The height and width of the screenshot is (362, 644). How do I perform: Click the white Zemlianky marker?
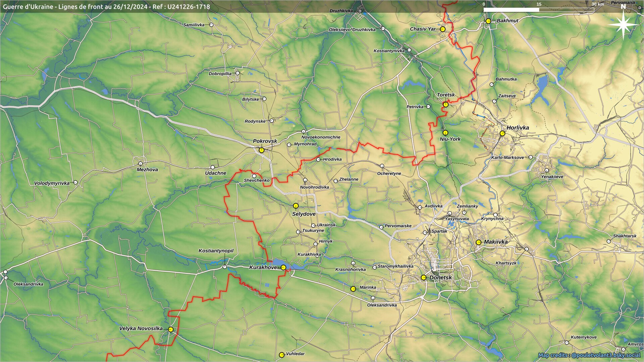click(464, 212)
